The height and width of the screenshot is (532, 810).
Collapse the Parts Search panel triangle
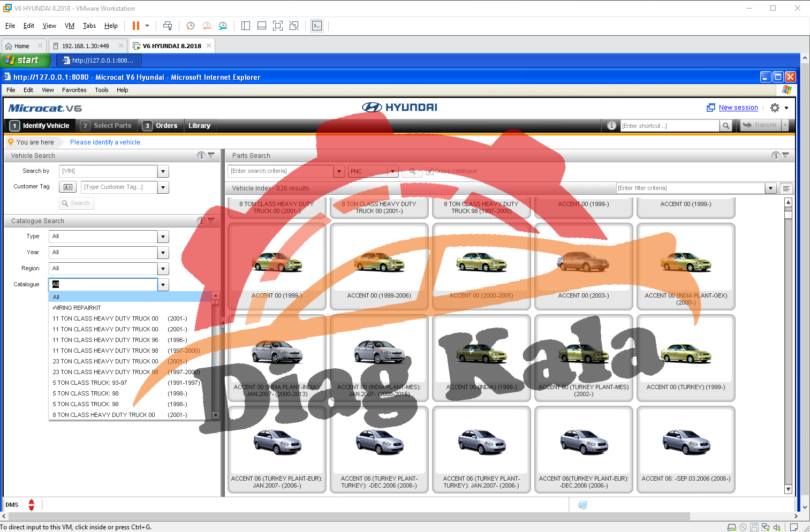pyautogui.click(x=785, y=155)
